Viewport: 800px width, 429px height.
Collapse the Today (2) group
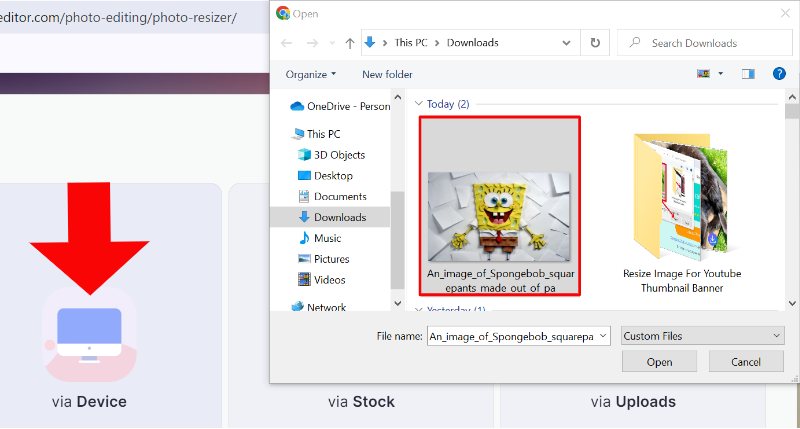tap(418, 104)
